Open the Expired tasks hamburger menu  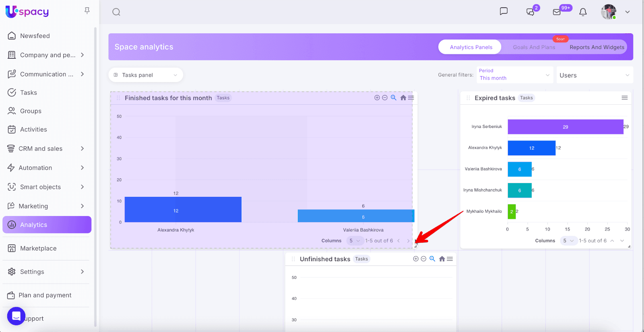625,98
